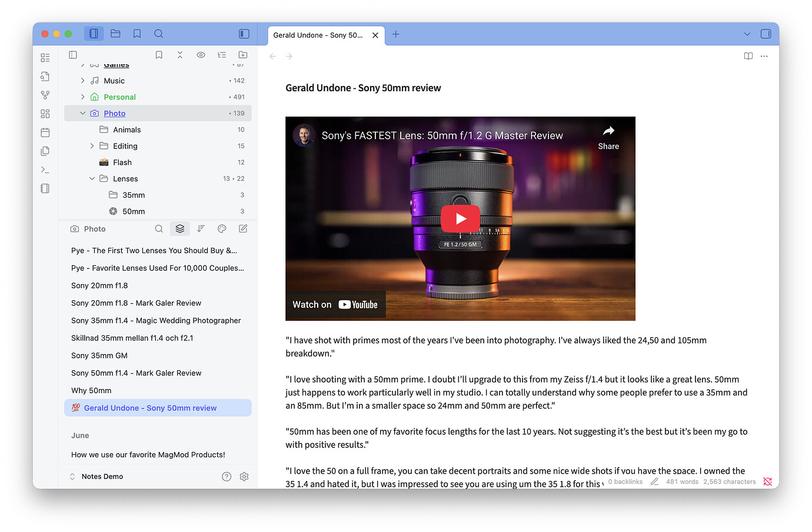Compose a new note
This screenshot has height=532, width=812.
click(x=243, y=228)
